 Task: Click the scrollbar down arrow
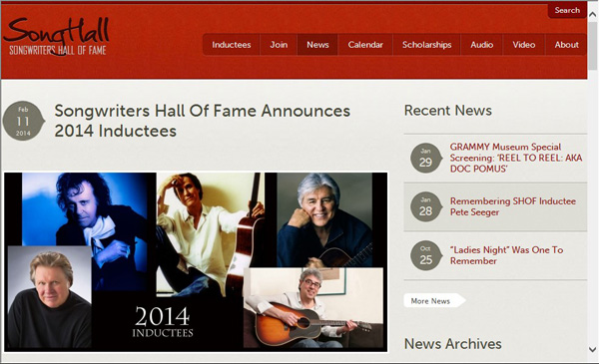pyautogui.click(x=592, y=349)
